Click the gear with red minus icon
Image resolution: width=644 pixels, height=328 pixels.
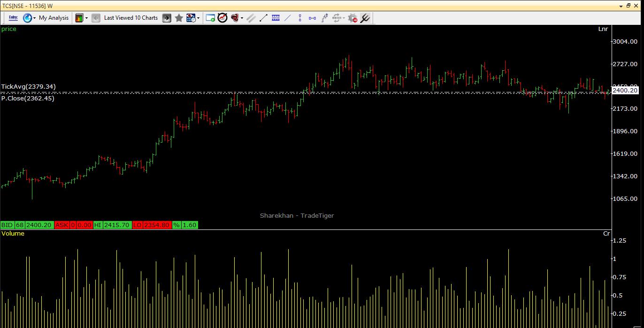click(x=352, y=18)
